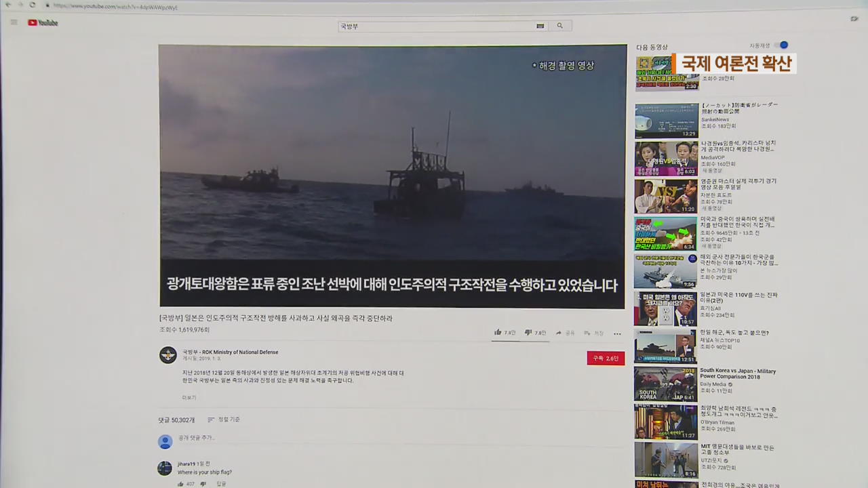Open the 일본과 미국은 110V를 쓰는 title

click(739, 298)
